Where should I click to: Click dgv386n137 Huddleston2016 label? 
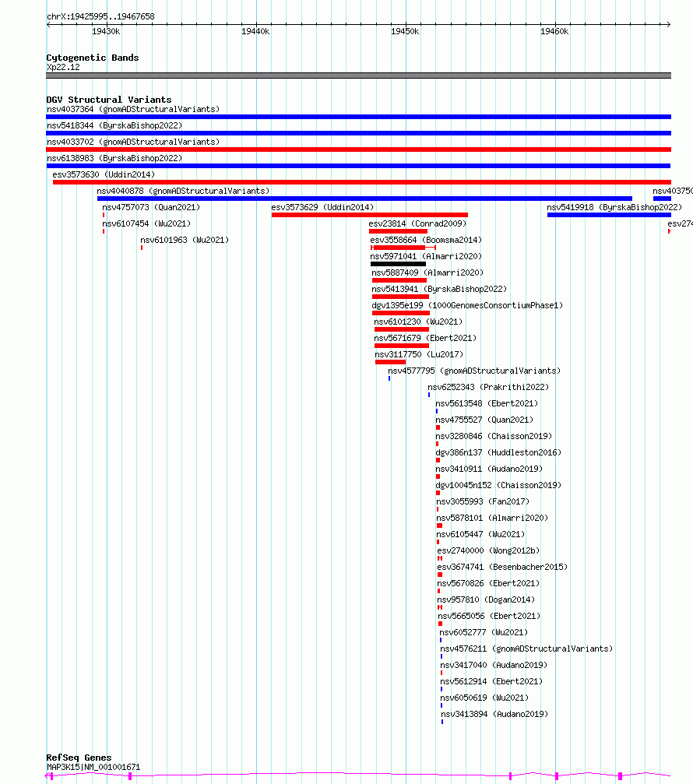pyautogui.click(x=498, y=452)
